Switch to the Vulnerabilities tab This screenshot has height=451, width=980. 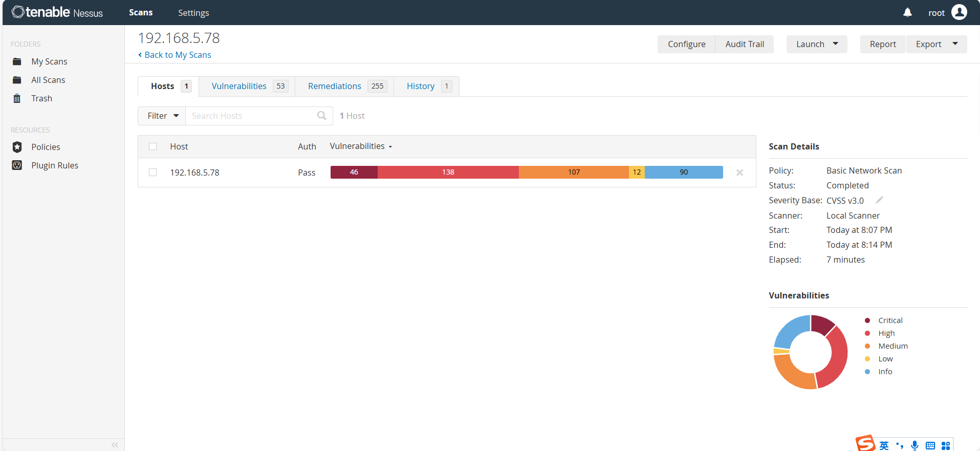click(239, 86)
